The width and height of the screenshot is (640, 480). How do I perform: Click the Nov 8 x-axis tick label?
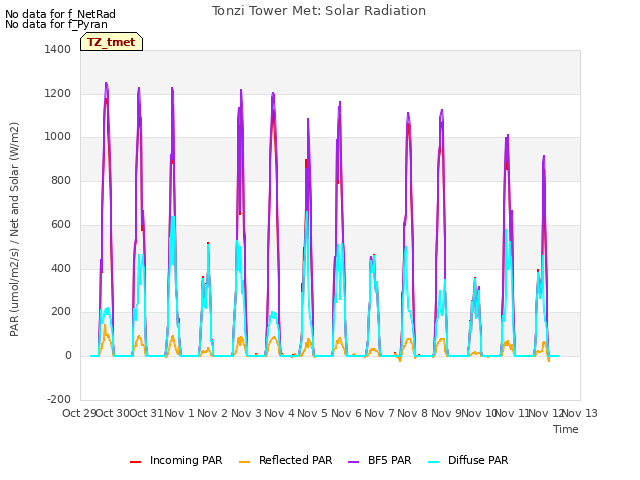click(x=413, y=413)
